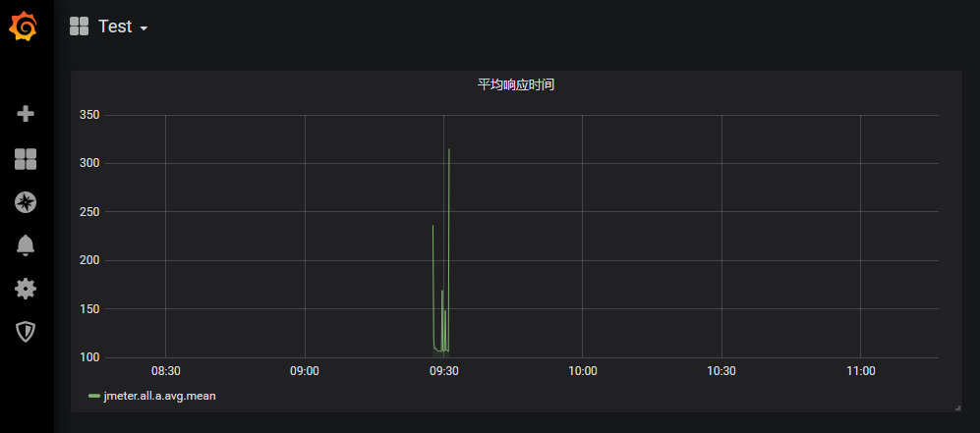Click the Create plus icon in sidebar
Viewport: 980px width, 433px height.
26,114
